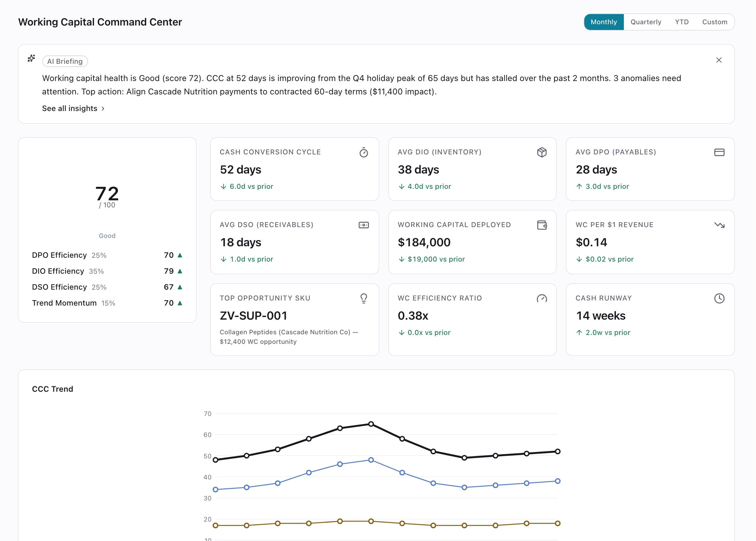Click the CCC Trend chart title
This screenshot has height=541, width=756.
[52, 389]
